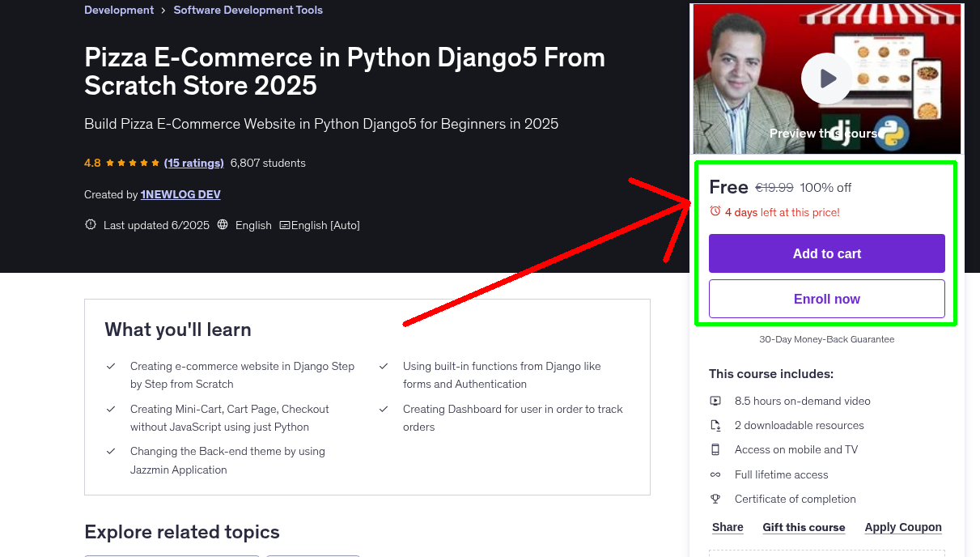Click 'Access on mobile and TV' text
980x557 pixels.
point(796,449)
